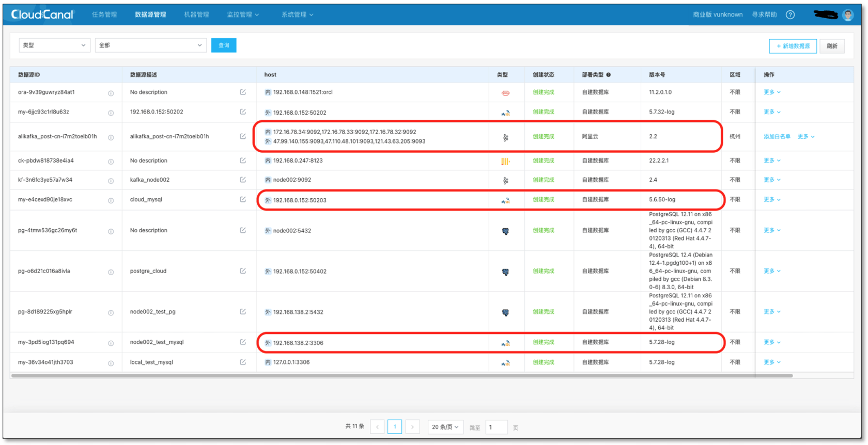Open 监控管理 menu
Image resolution: width=868 pixels, height=445 pixels.
[243, 14]
